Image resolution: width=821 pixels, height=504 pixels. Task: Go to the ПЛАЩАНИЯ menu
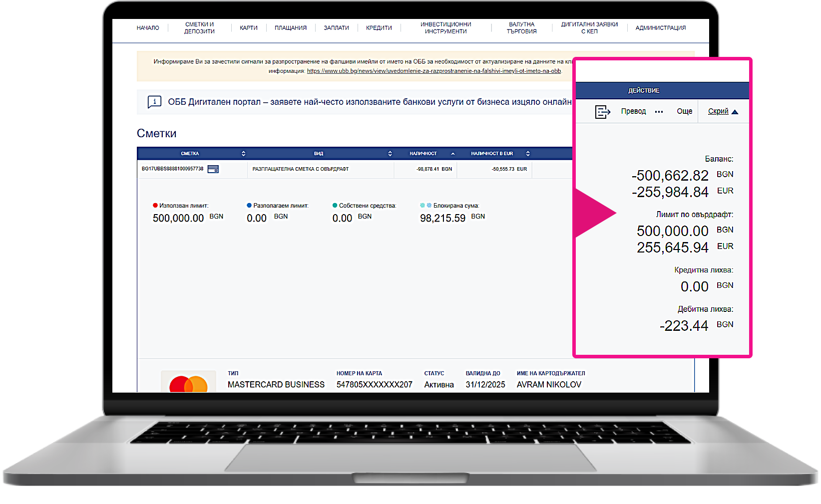[291, 28]
